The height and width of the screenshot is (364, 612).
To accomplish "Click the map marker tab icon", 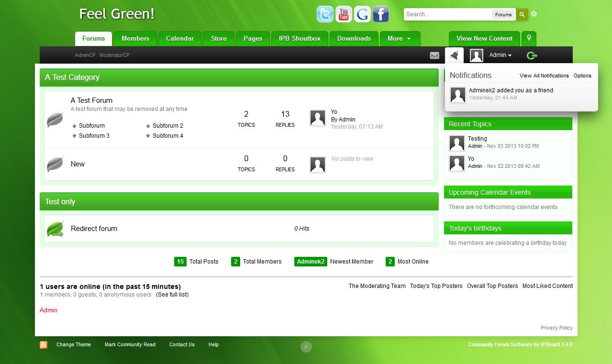I will [529, 38].
